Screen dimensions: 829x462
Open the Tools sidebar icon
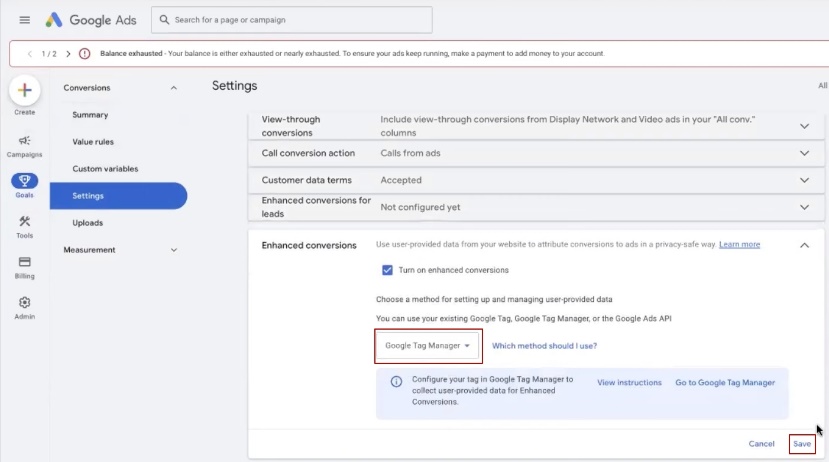pyautogui.click(x=25, y=222)
